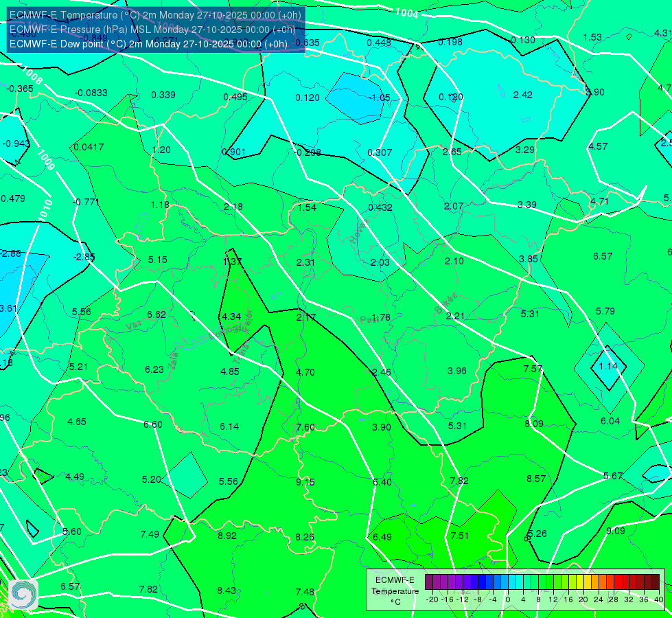The image size is (672, 618).
Task: Click the 8.09 temperature value
Action: tap(534, 424)
